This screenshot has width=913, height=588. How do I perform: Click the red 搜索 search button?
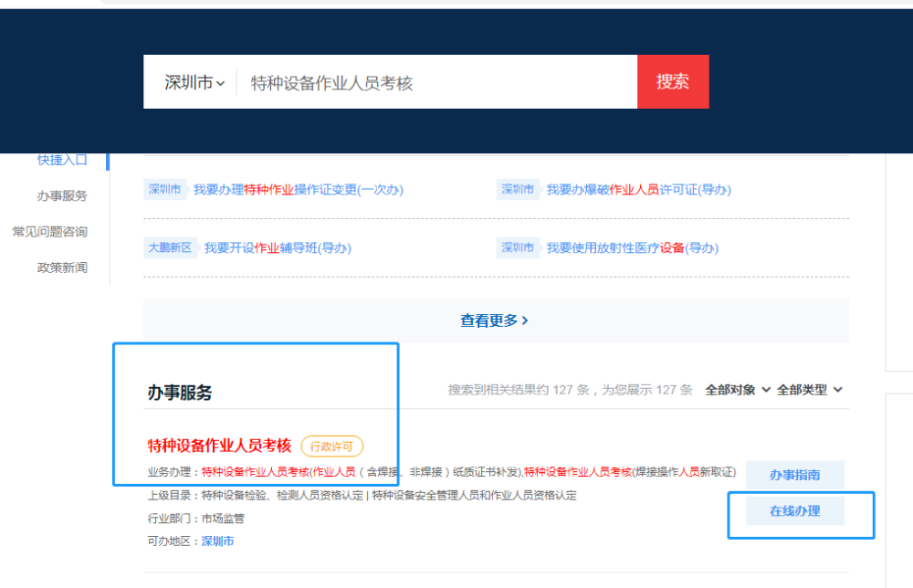pos(673,81)
